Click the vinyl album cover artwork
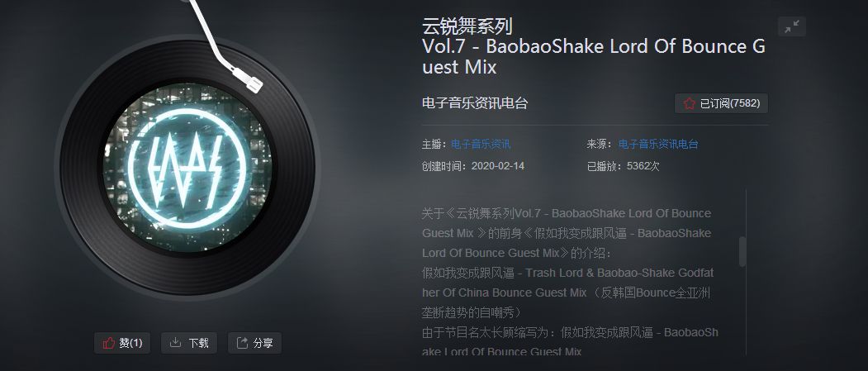Viewport: 868px width, 371px height. tap(187, 167)
